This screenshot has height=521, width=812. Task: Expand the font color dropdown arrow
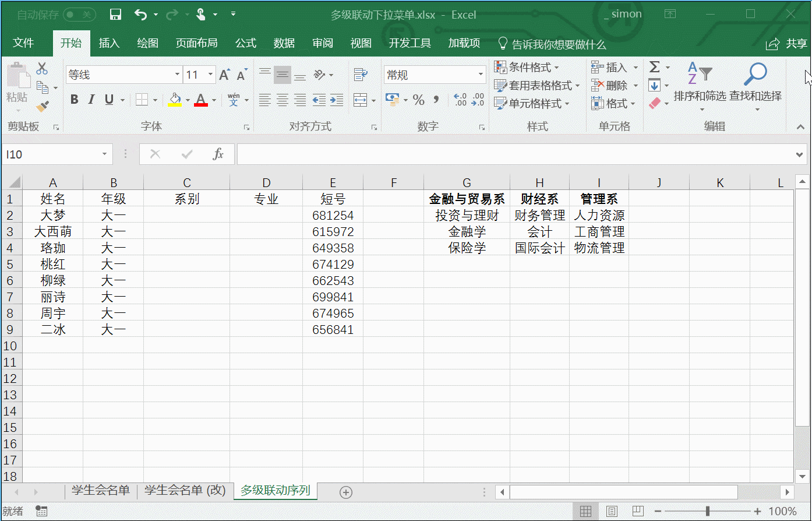point(214,100)
